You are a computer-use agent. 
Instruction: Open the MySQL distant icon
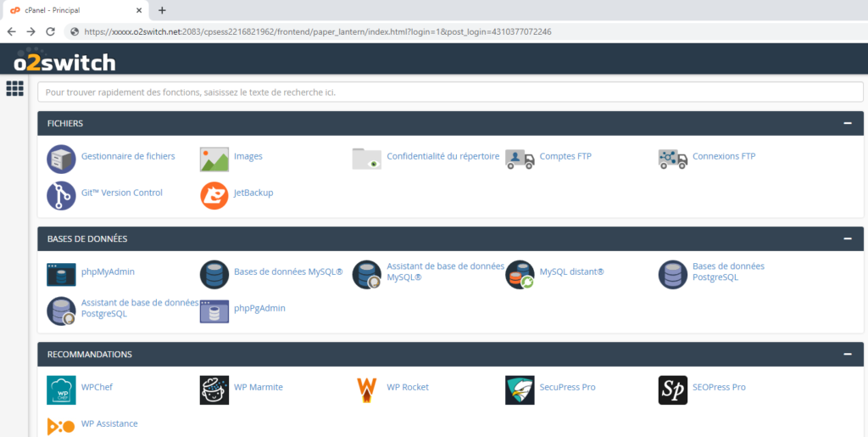[x=520, y=275]
